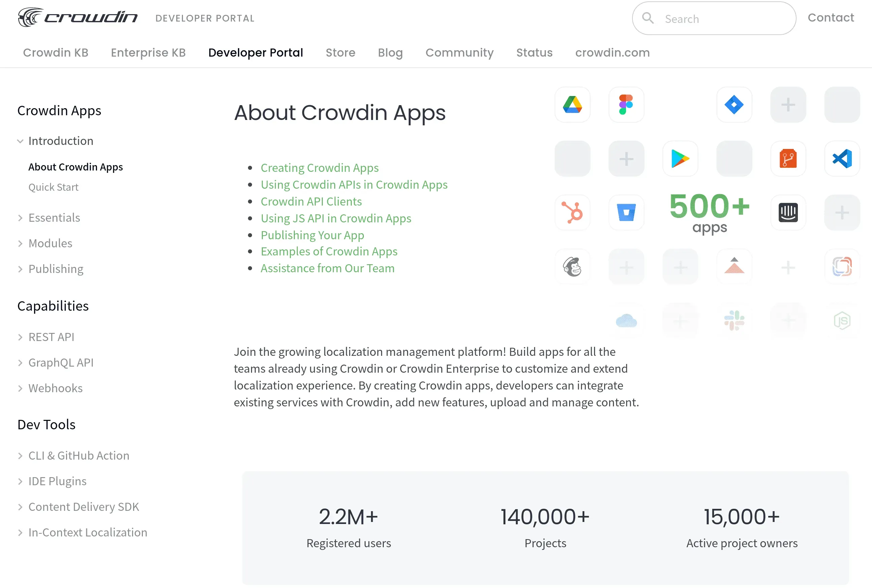Open the Introduction section
Viewport: 872px width, 588px height.
(x=60, y=141)
